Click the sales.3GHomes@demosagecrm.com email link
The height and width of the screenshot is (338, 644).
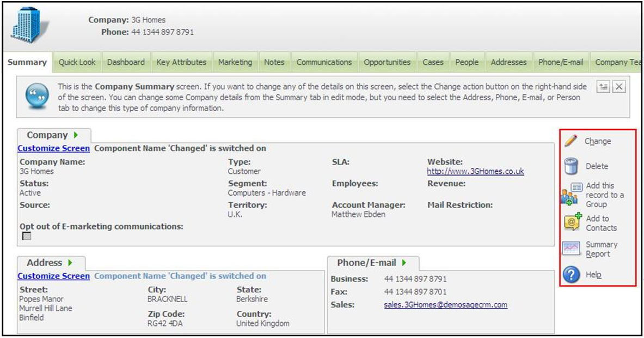446,305
